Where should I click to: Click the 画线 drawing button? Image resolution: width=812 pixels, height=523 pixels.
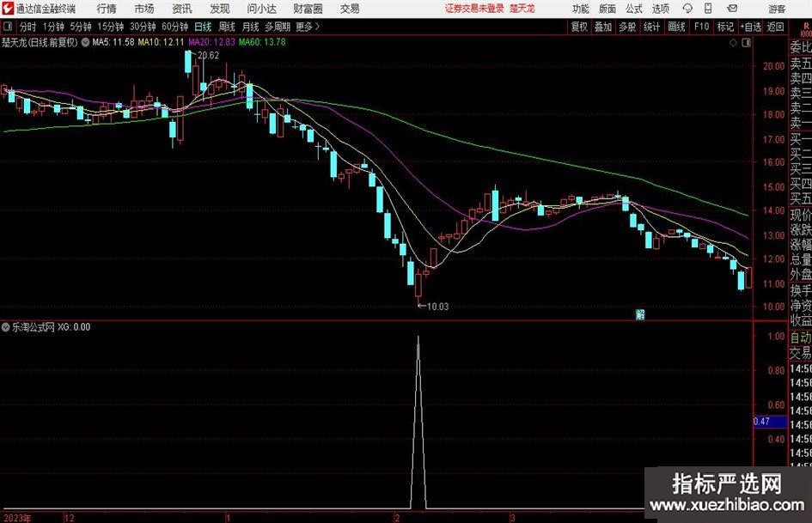click(x=677, y=27)
